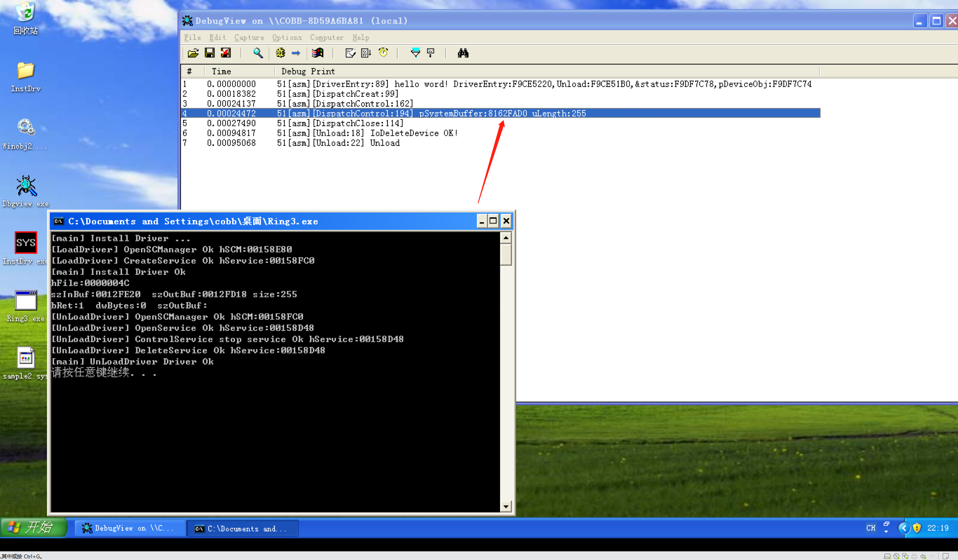Switch to the DebugView taskbar button
958x560 pixels.
point(130,528)
